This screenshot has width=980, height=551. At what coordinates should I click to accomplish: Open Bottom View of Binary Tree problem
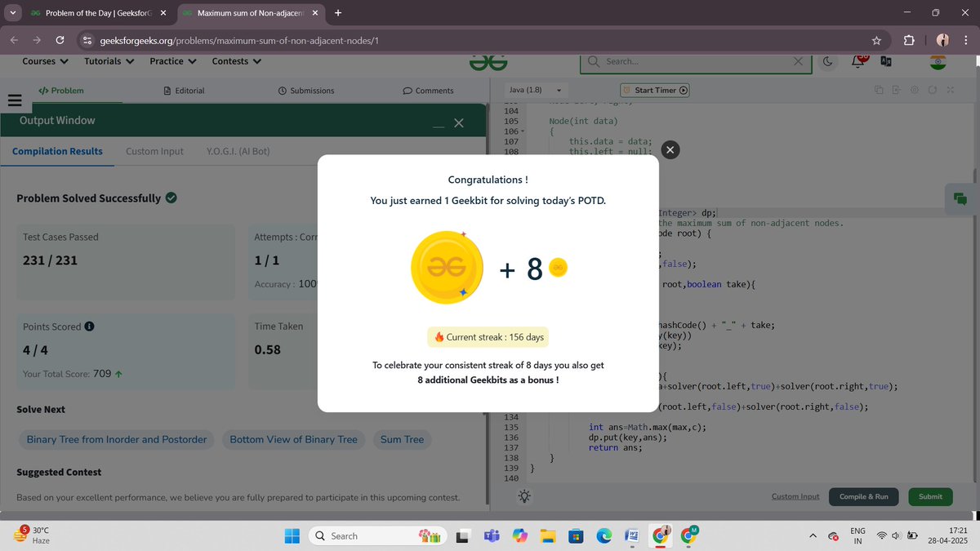click(x=294, y=439)
